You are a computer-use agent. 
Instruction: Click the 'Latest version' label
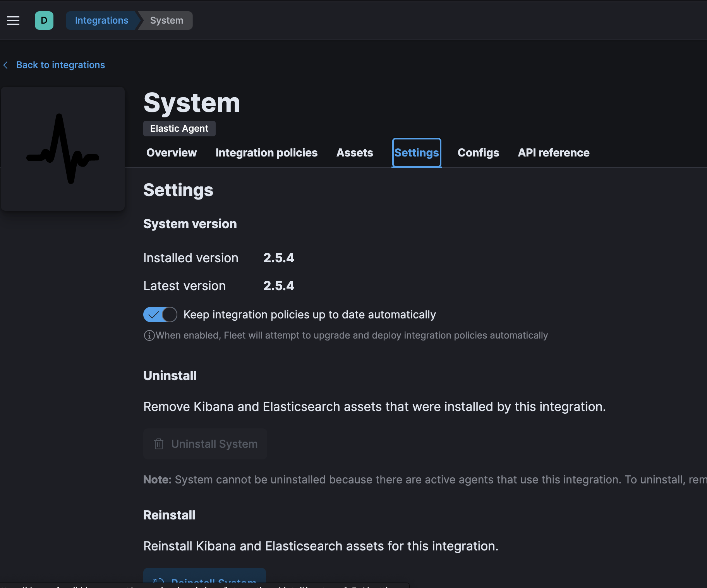pos(184,286)
